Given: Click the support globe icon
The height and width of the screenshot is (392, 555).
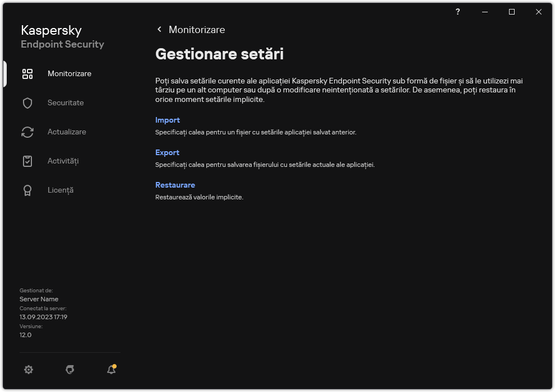Looking at the screenshot, I should point(70,370).
